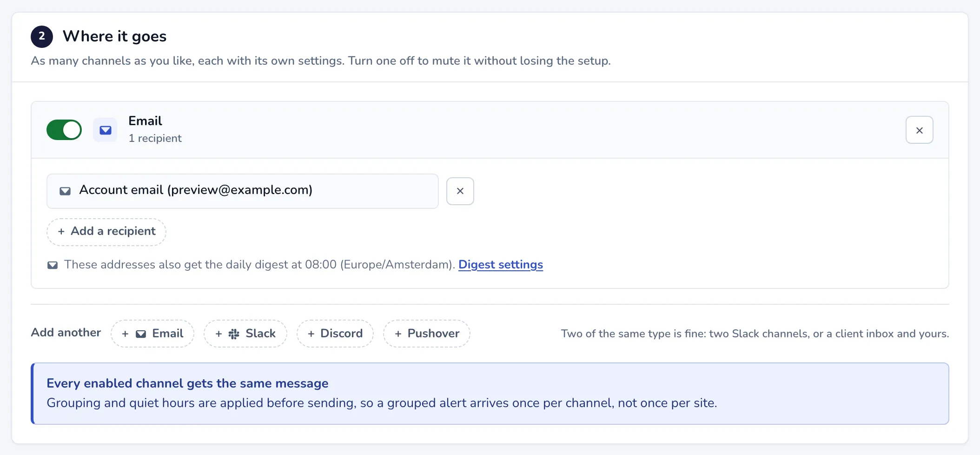This screenshot has height=455, width=980.
Task: Remove the Email channel card
Action: 919,130
